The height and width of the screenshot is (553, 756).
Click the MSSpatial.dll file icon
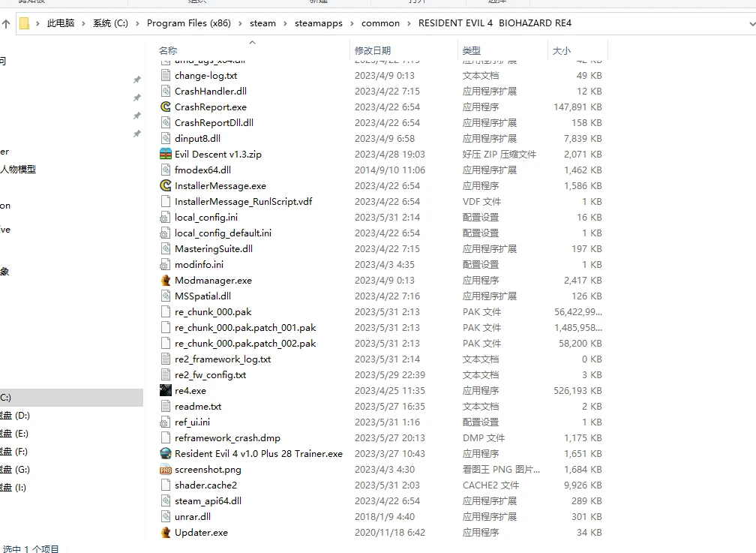click(x=165, y=296)
